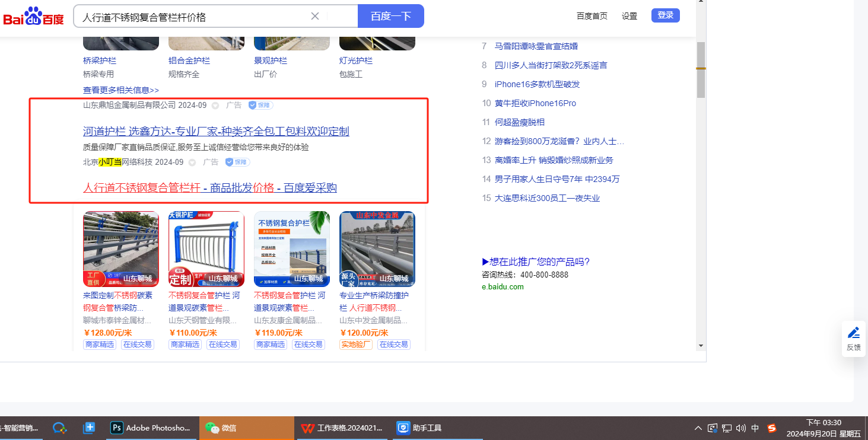Click the 景观护栏 link

tap(271, 60)
